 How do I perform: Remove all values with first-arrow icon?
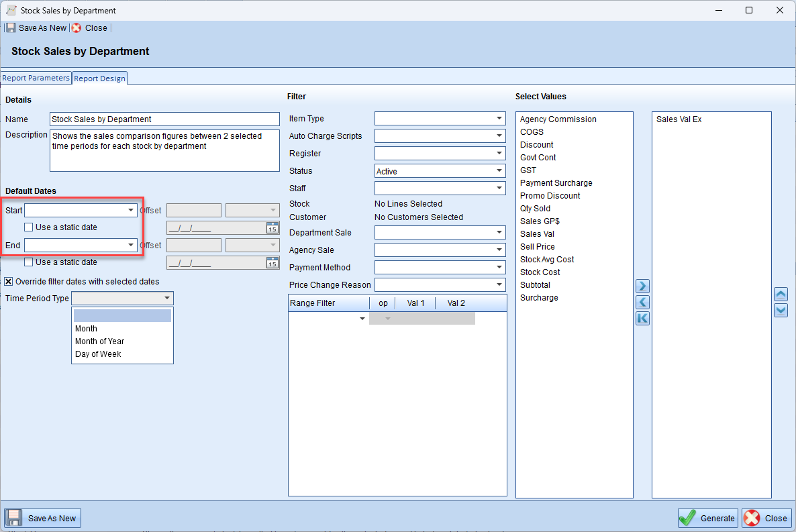tap(642, 318)
